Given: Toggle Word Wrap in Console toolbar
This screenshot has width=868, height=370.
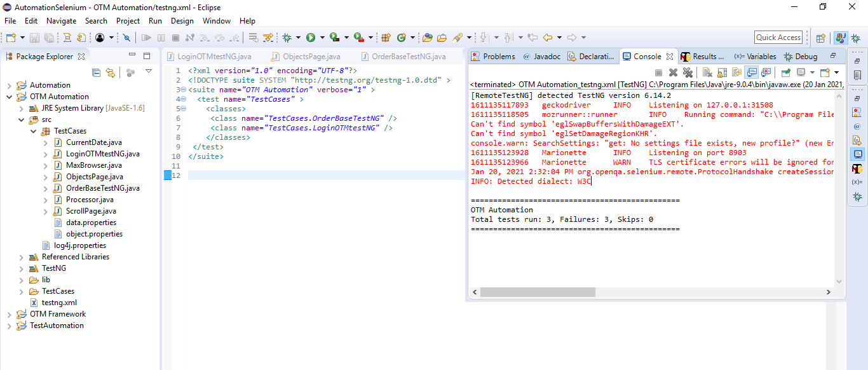Looking at the screenshot, I should [x=736, y=72].
